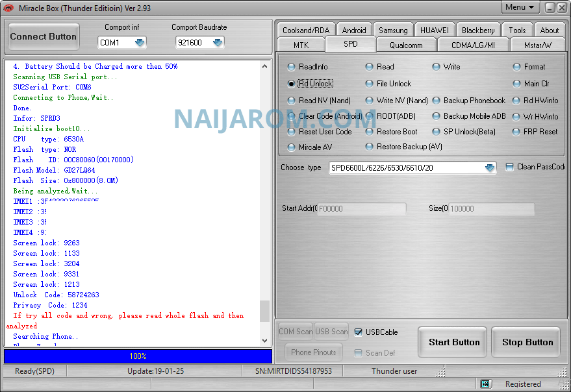Switch to the Android tab

click(x=354, y=31)
